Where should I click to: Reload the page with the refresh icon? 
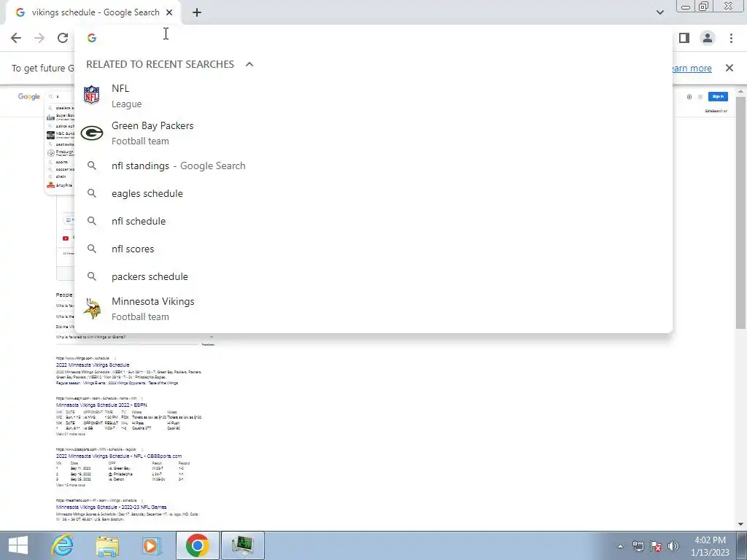click(63, 38)
